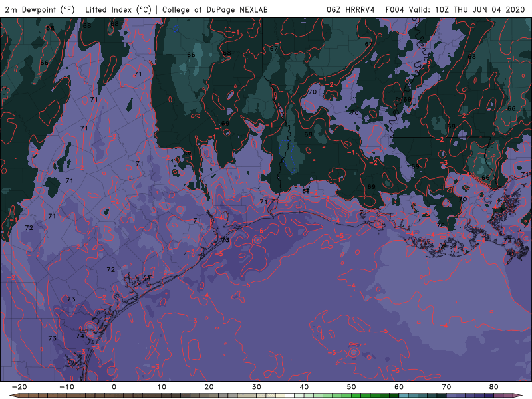Click the 20 label on the color scale

pos(209,387)
